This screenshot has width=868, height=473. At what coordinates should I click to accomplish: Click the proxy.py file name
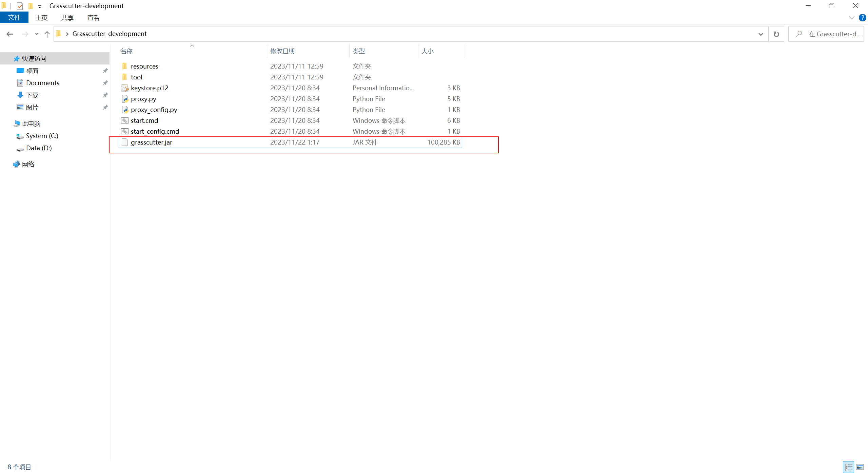coord(143,99)
